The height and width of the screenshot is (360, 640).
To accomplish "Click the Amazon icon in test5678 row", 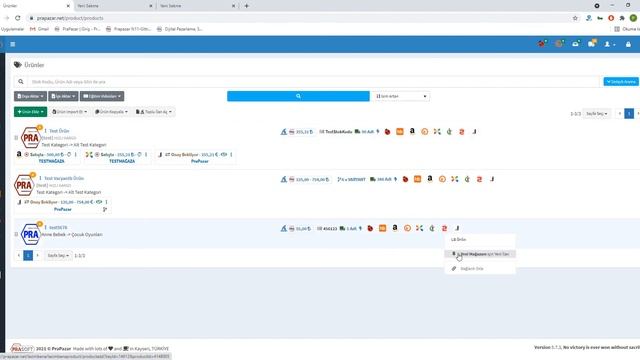I will [x=395, y=228].
